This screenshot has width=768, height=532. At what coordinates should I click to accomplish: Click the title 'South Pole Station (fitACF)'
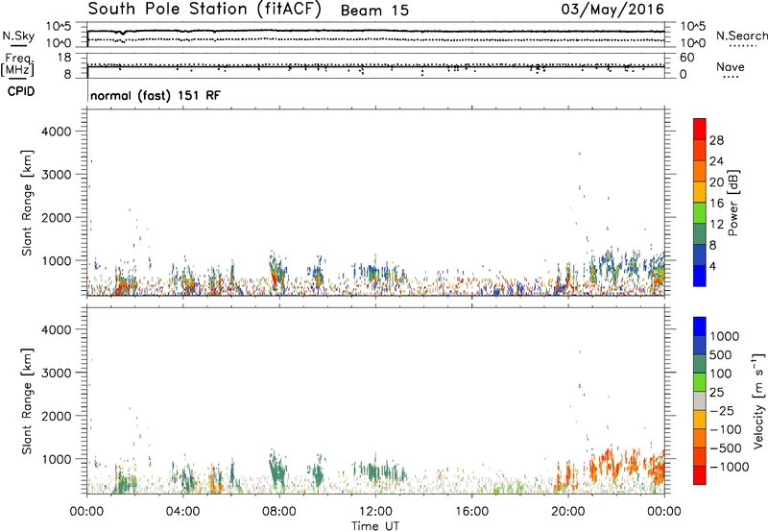[204, 10]
